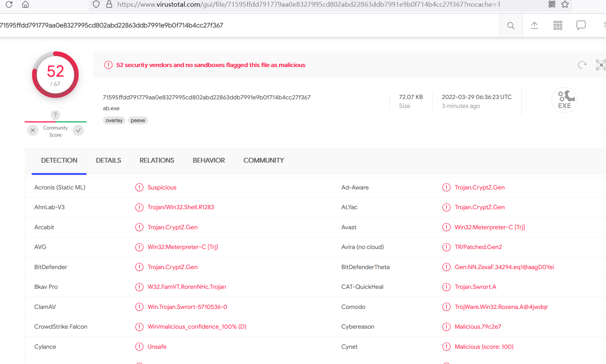Open the RELATIONS tab
This screenshot has height=364, width=606.
coord(157,160)
